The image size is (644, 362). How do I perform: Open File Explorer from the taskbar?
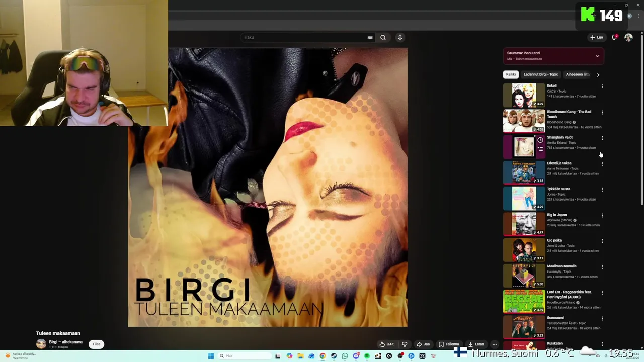300,356
